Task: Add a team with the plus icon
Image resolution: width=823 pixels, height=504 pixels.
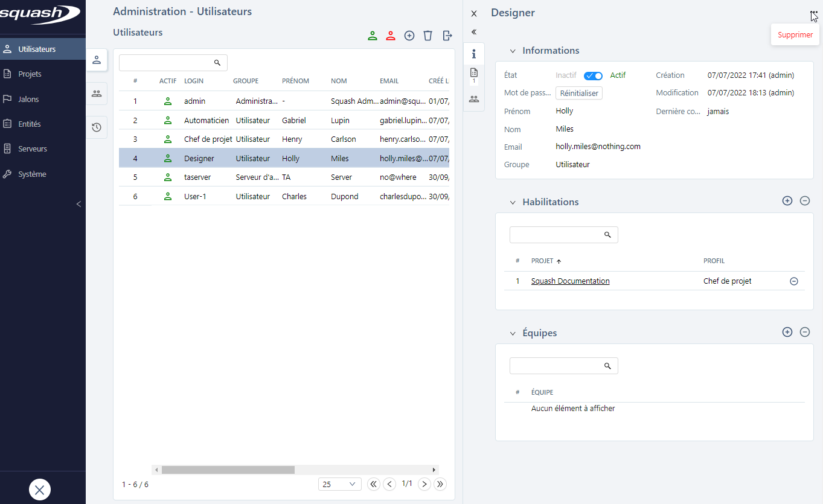Action: tap(787, 332)
